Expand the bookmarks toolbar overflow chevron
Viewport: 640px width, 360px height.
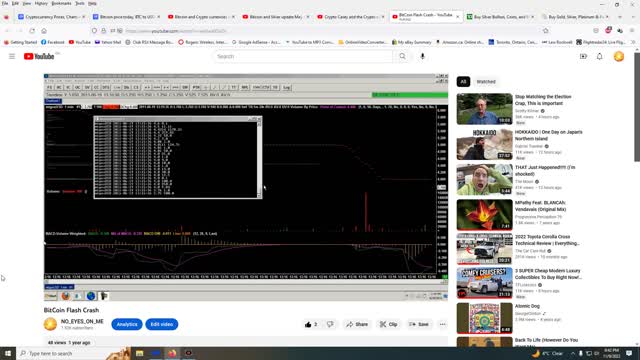point(633,42)
